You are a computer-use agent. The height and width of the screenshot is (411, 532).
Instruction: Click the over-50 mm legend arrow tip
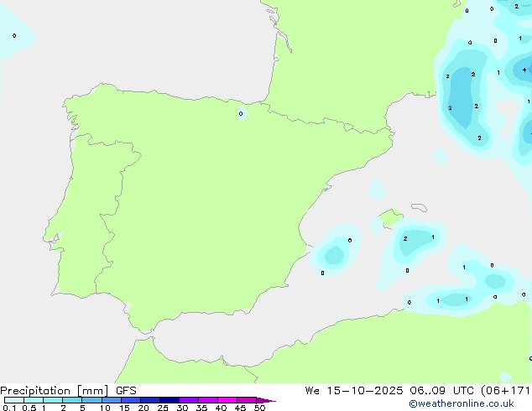click(267, 400)
